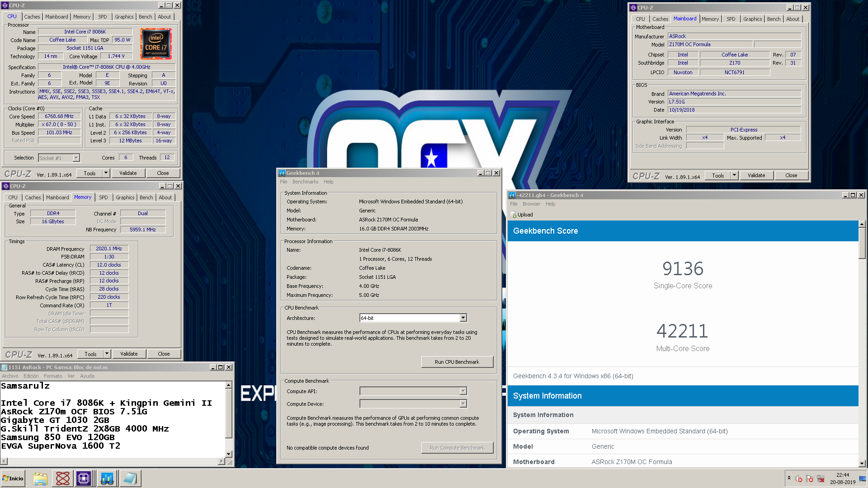Image resolution: width=868 pixels, height=488 pixels.
Task: Click the Notepad line 'Samsung 850 EVO 120GB'
Action: tap(58, 437)
